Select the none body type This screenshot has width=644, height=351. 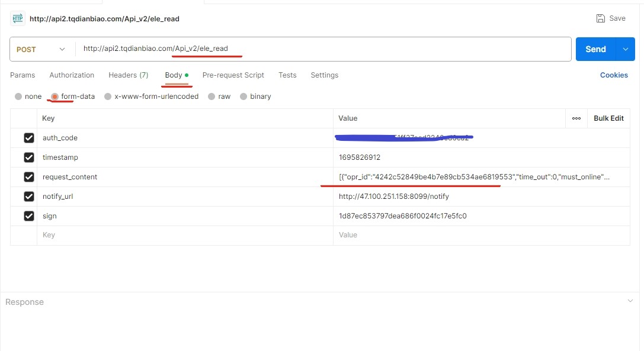18,96
